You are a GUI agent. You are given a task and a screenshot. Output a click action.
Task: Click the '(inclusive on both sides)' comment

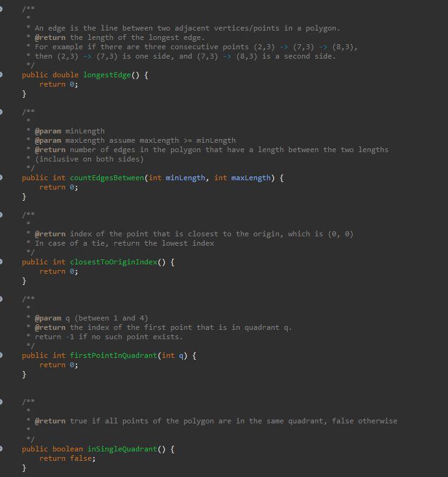pyautogui.click(x=89, y=159)
